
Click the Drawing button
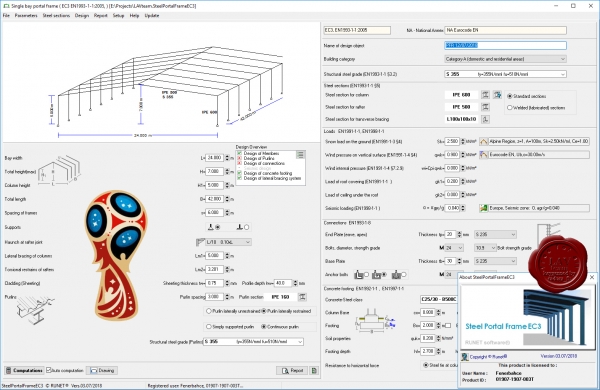102,370
